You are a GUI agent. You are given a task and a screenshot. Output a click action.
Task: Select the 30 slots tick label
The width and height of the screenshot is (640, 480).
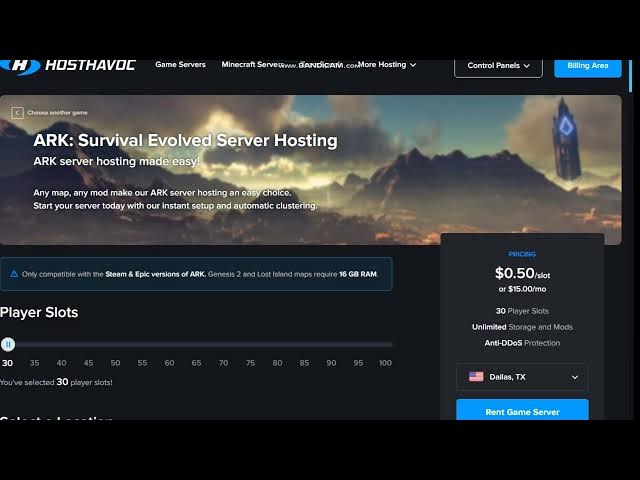[7, 363]
